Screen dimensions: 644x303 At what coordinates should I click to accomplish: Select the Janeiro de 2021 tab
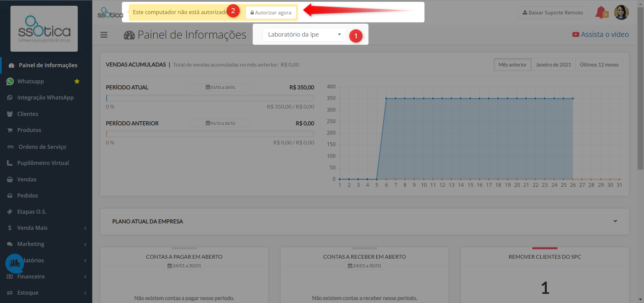point(553,64)
